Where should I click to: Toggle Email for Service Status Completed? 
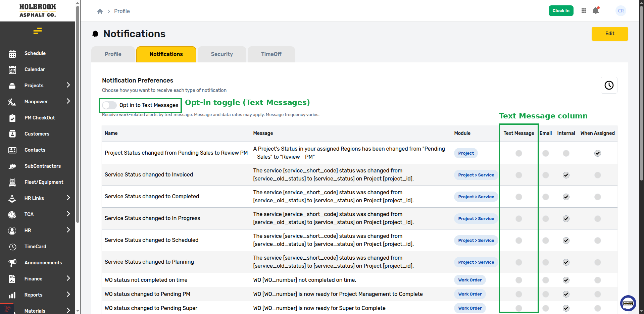point(546,197)
